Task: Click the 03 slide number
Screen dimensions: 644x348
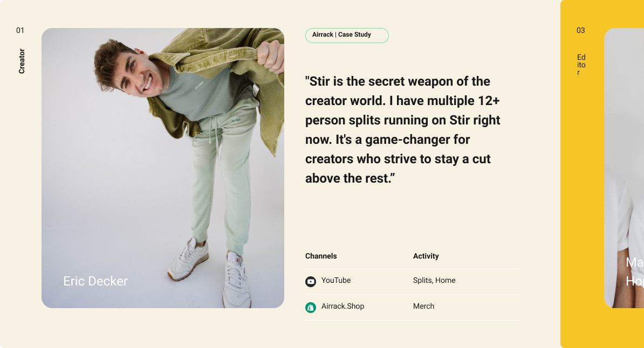Action: click(x=581, y=30)
